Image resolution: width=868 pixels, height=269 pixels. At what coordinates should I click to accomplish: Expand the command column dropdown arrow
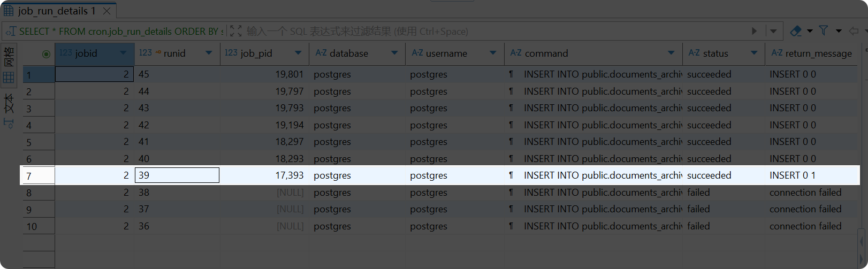[671, 53]
